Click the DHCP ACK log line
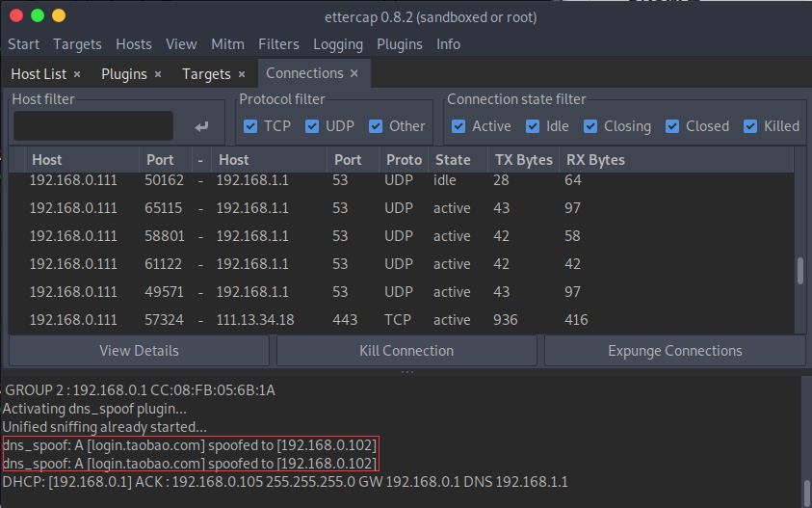 point(285,482)
